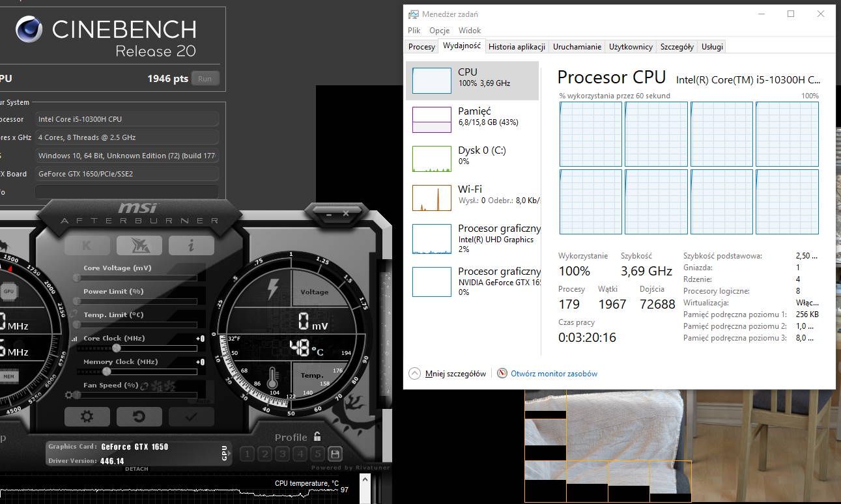Image resolution: width=841 pixels, height=504 pixels.
Task: Click the Dojścia value "72688"
Action: pyautogui.click(x=657, y=304)
